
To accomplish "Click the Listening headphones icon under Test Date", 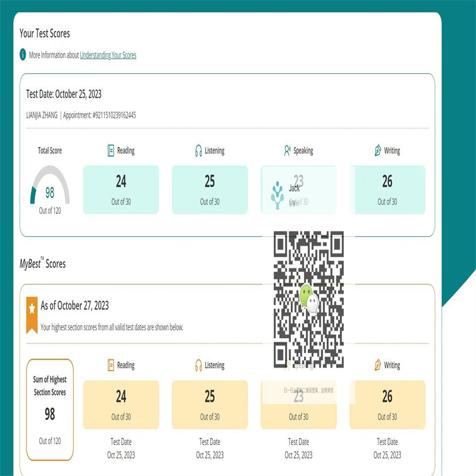I will (199, 151).
